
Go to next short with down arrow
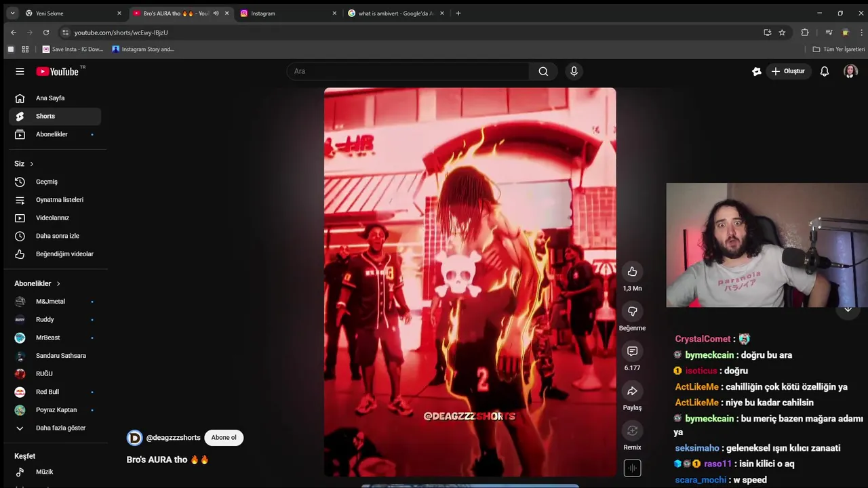click(848, 309)
